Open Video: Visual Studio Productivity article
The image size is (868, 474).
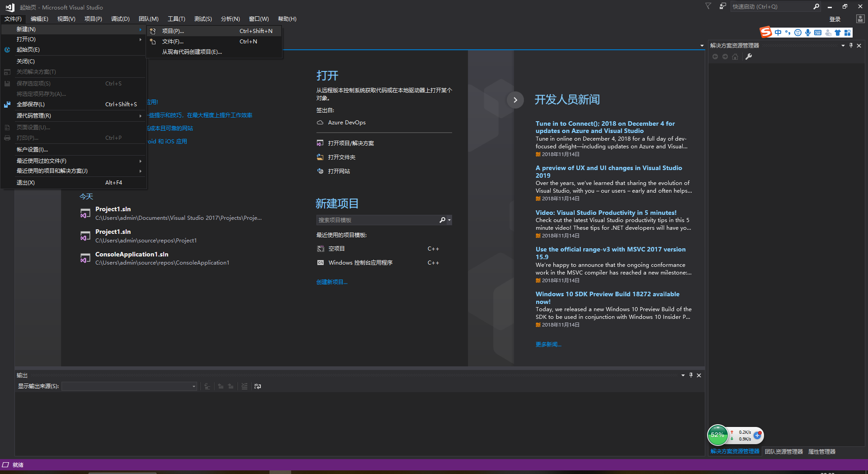[606, 213]
